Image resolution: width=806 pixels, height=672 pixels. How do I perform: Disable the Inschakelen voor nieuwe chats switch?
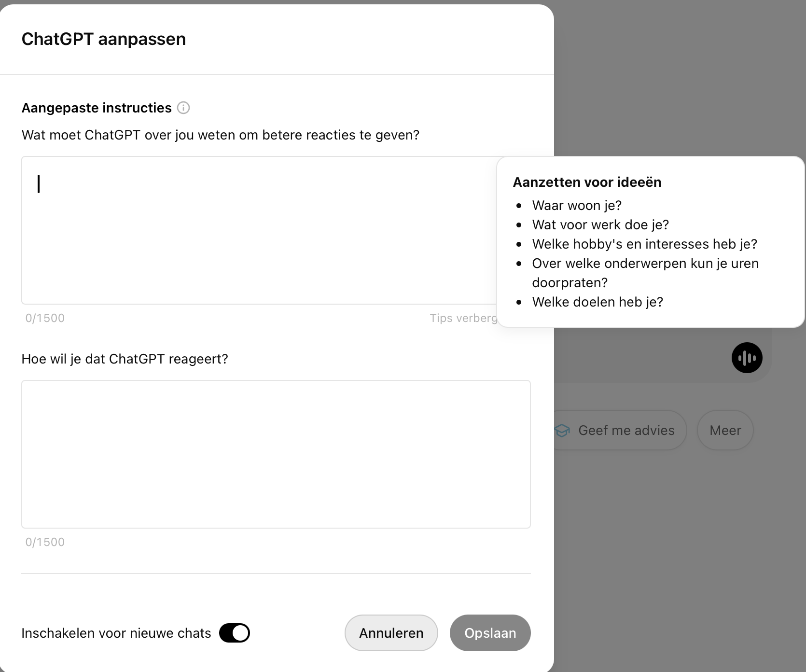coord(235,633)
